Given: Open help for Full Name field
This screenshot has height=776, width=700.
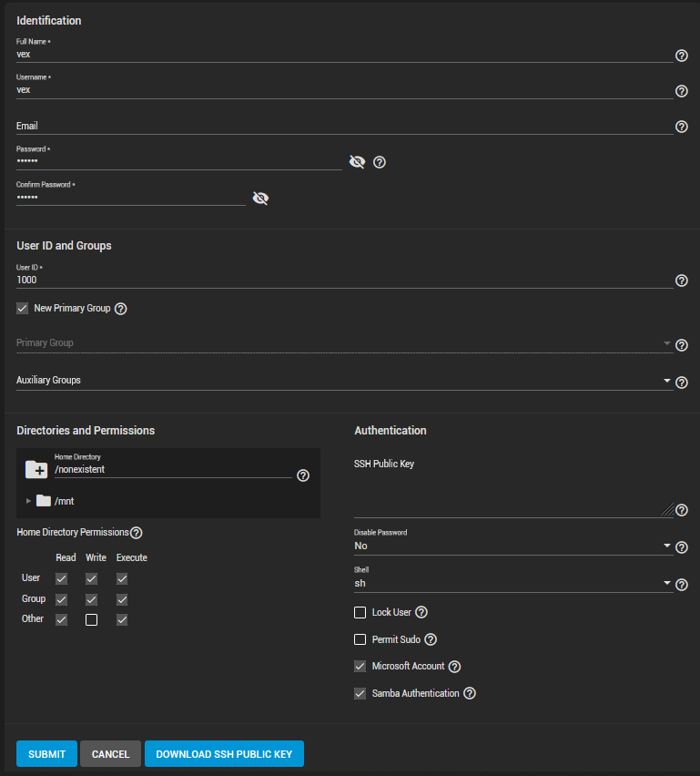Looking at the screenshot, I should click(x=681, y=56).
